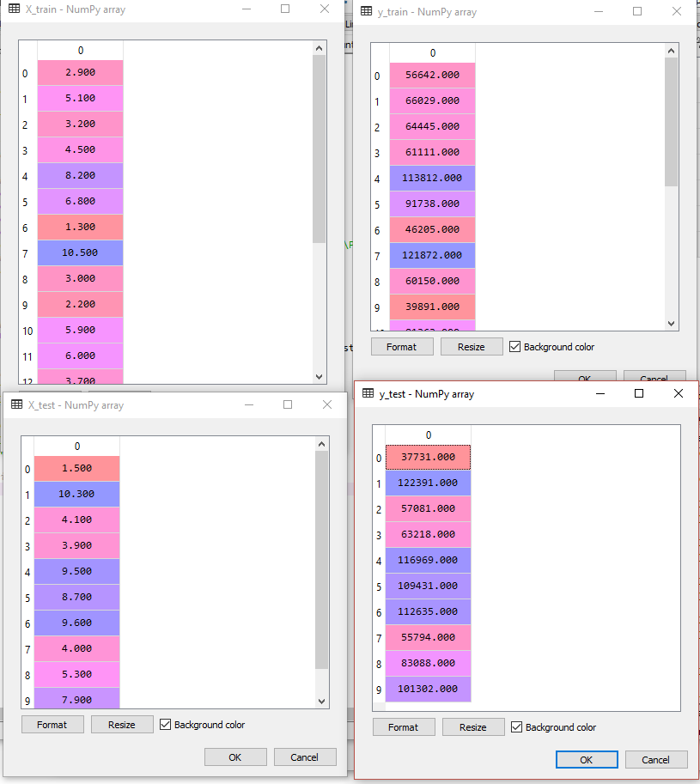Maximize the X_train array window
Screen dimensions: 700x784
pos(285,9)
